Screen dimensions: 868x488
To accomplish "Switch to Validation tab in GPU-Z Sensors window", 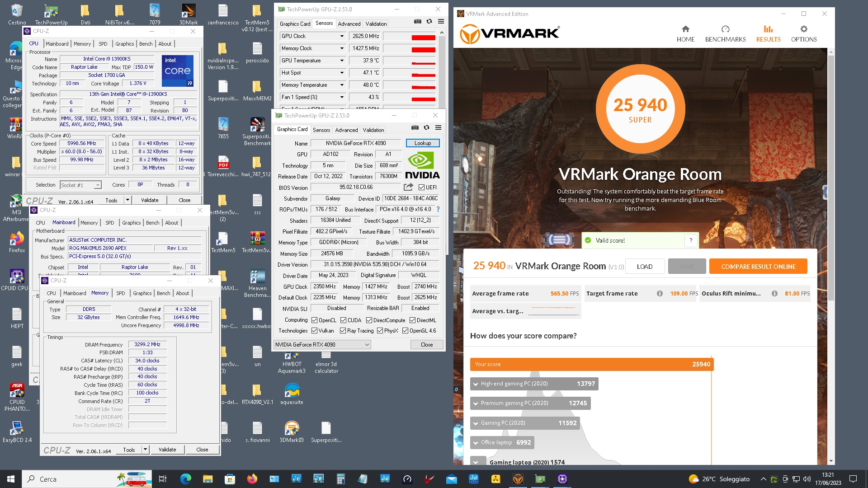I will (x=376, y=24).
